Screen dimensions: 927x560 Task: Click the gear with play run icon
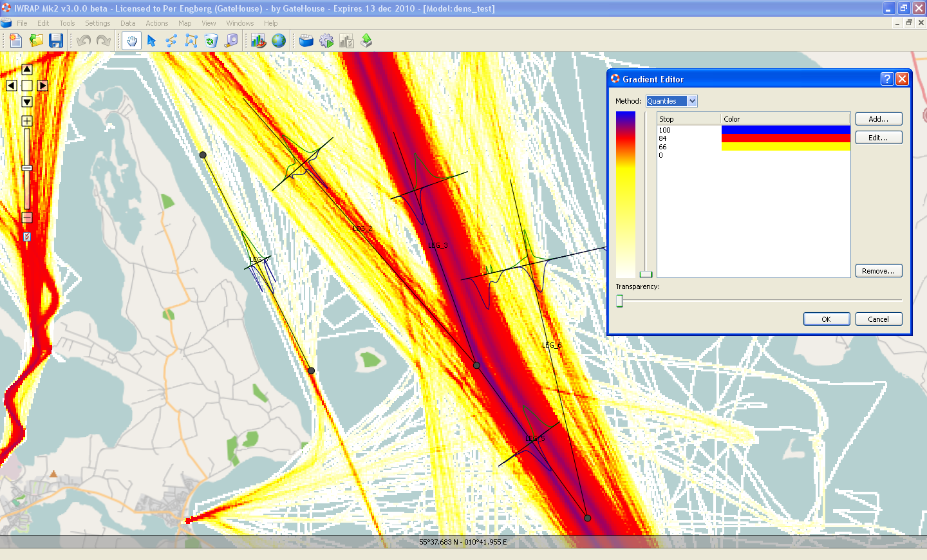[326, 41]
